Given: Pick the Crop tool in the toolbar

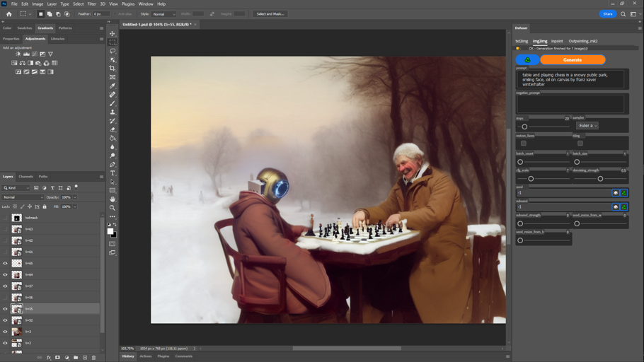Looking at the screenshot, I should pyautogui.click(x=113, y=69).
